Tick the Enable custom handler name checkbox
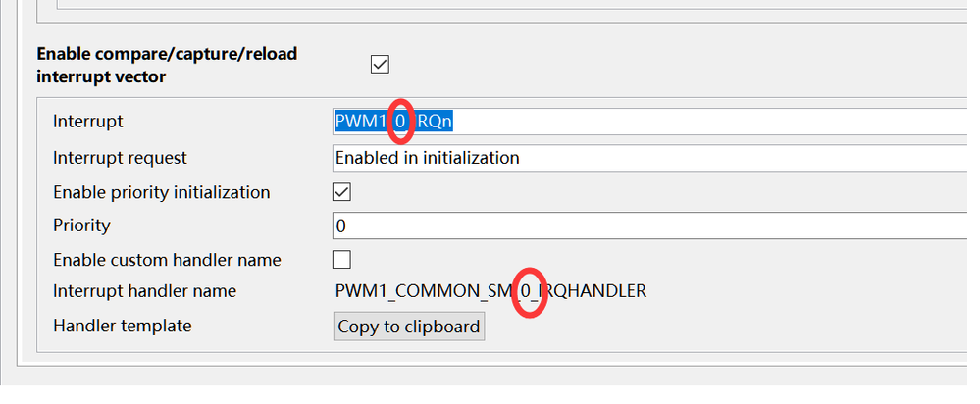The height and width of the screenshot is (404, 980). coord(342,260)
